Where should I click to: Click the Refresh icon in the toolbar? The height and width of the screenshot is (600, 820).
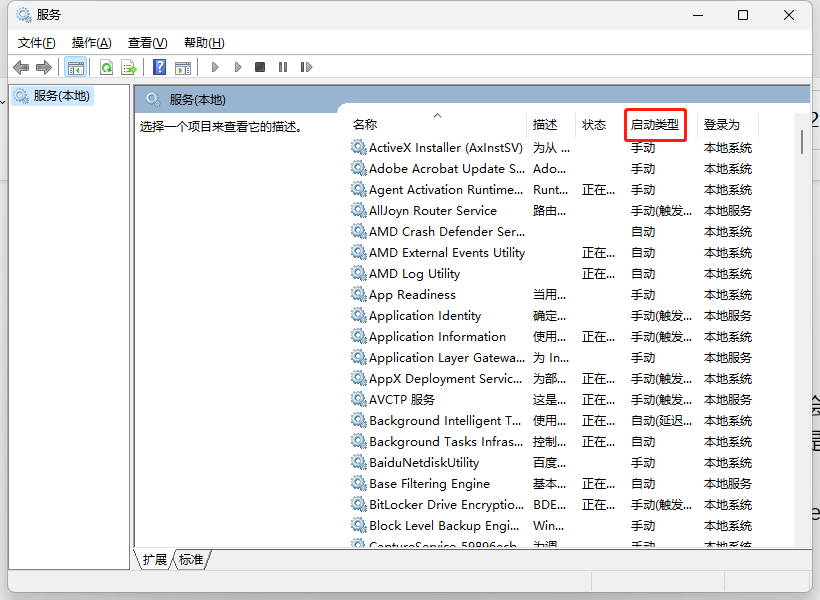click(x=106, y=66)
